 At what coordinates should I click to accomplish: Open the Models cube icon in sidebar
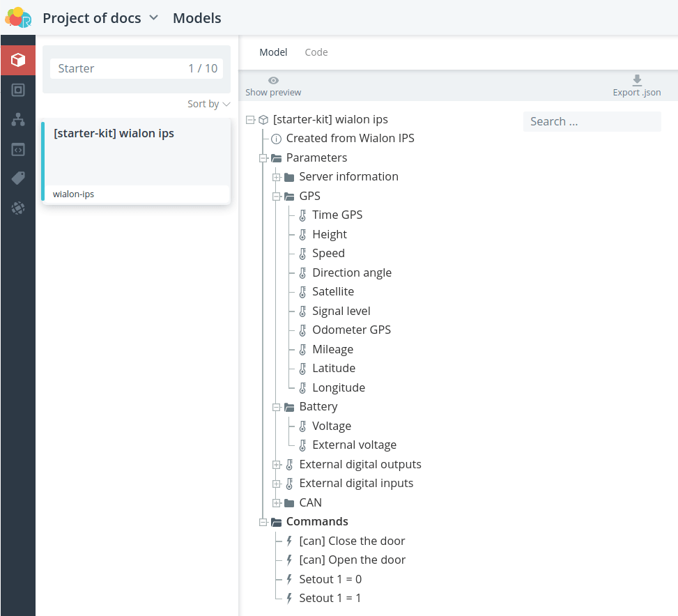[17, 60]
